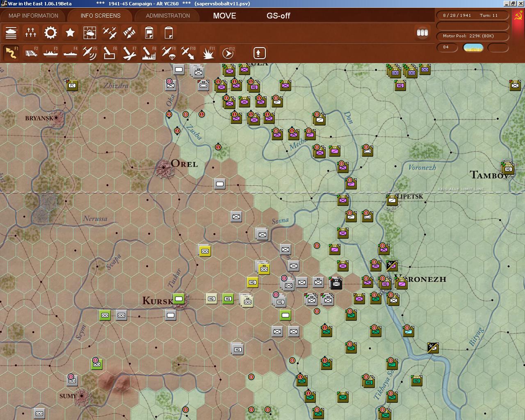Screen dimensions: 525x420
Task: Click the weather indicator with sky and wheat
Action: (473, 48)
